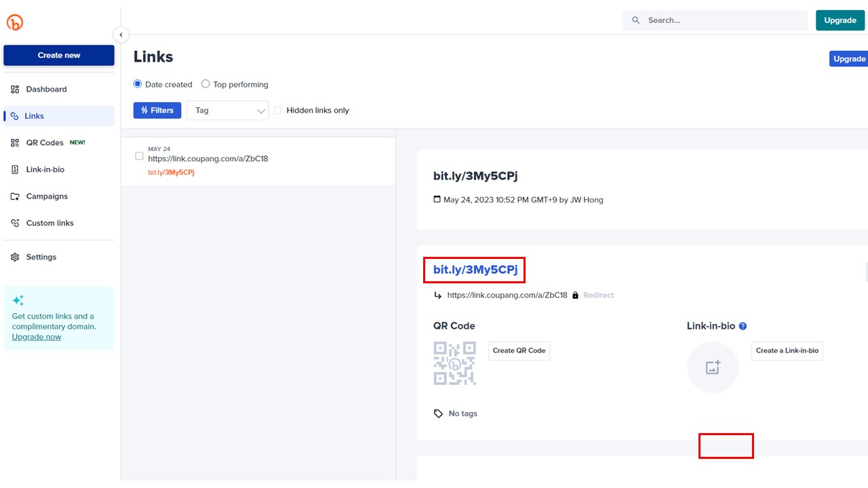Click the bit.ly/3My5CPj heading in top card
This screenshot has width=868, height=488.
coord(475,176)
